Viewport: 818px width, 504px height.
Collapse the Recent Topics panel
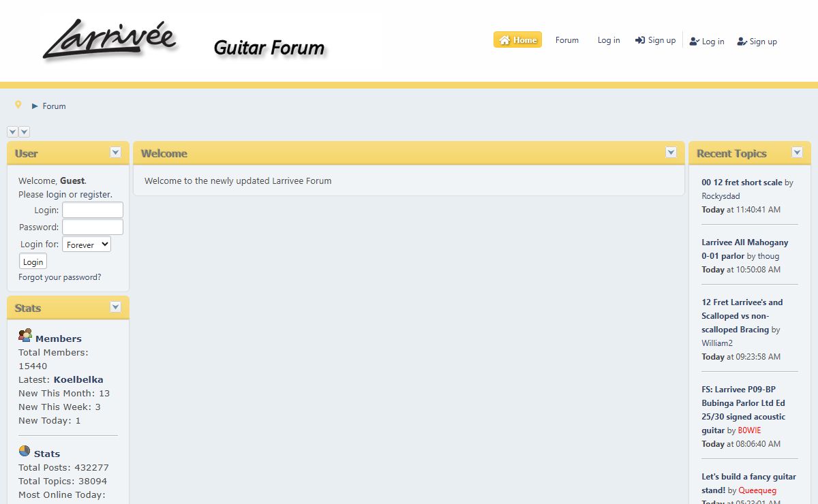tap(798, 153)
